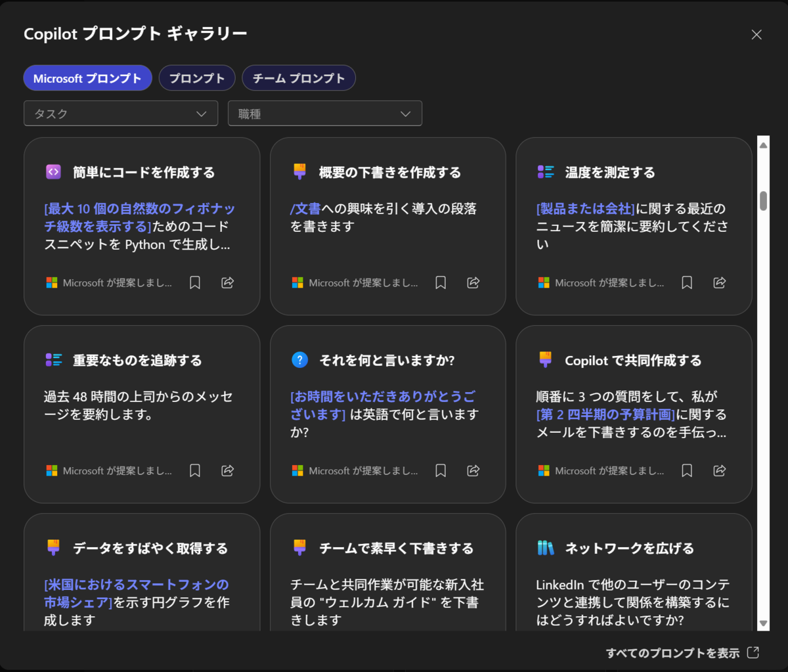This screenshot has height=672, width=788.
Task: Click the brush icon on データをすばやく取得する card
Action: click(53, 548)
